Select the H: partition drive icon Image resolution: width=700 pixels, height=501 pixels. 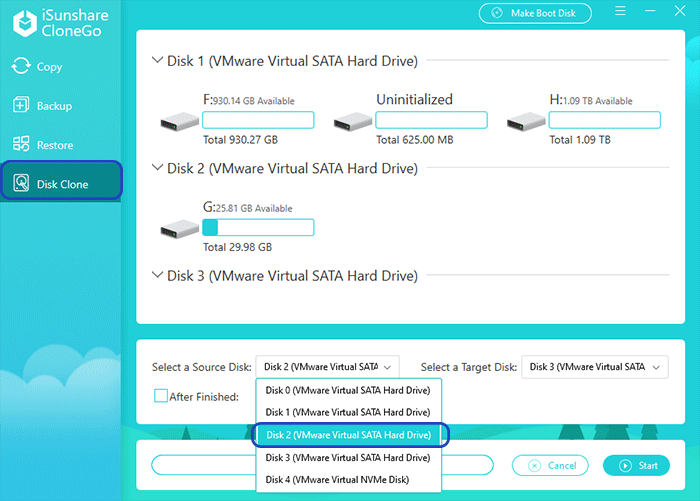pyautogui.click(x=526, y=122)
